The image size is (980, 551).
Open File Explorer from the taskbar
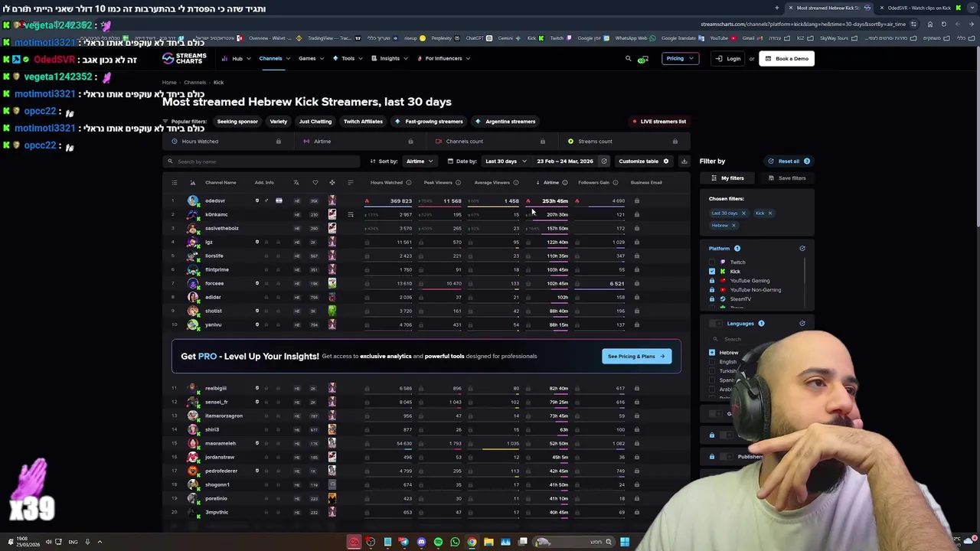(x=488, y=542)
